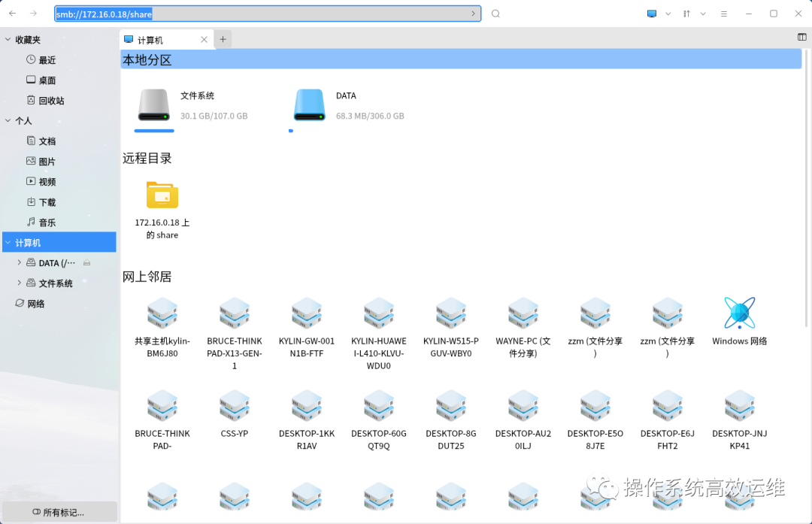Open search with the magnifier icon
The image size is (812, 524).
495,14
